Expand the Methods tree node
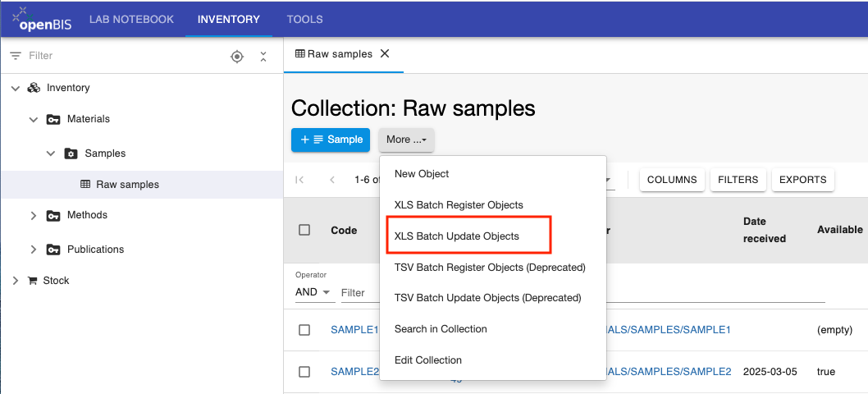The height and width of the screenshot is (394, 868). (34, 215)
